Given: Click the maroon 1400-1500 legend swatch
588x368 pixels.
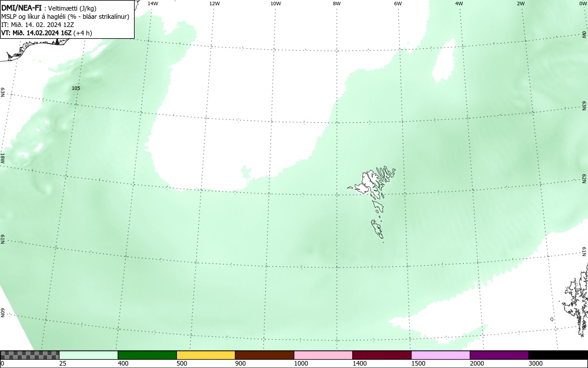Looking at the screenshot, I should 382,355.
